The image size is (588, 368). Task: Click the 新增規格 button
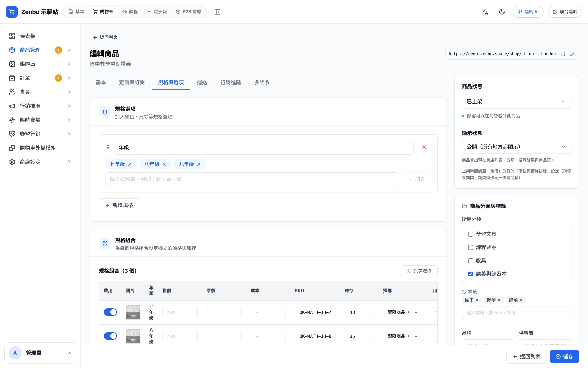(119, 205)
